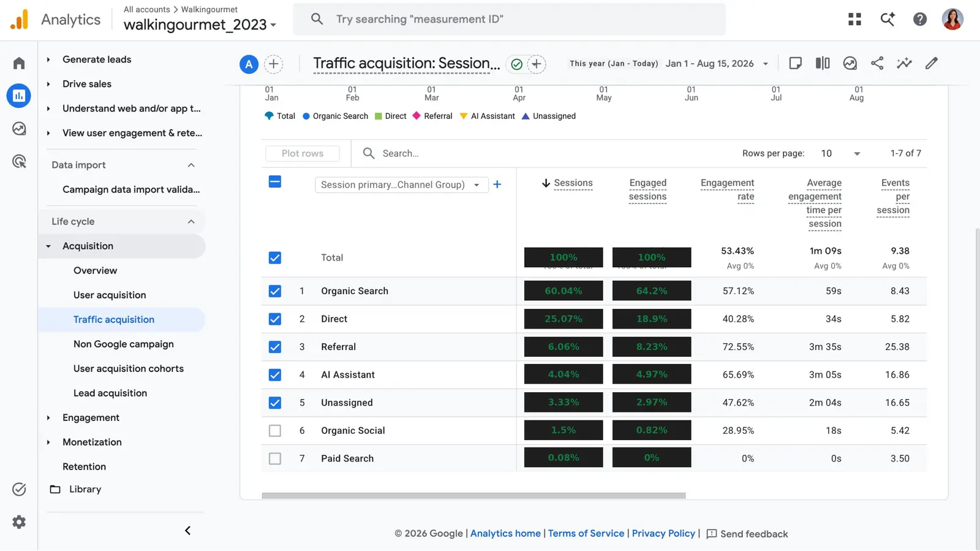The width and height of the screenshot is (980, 551).
Task: Add secondary dimension with blue plus icon
Action: pyautogui.click(x=497, y=184)
